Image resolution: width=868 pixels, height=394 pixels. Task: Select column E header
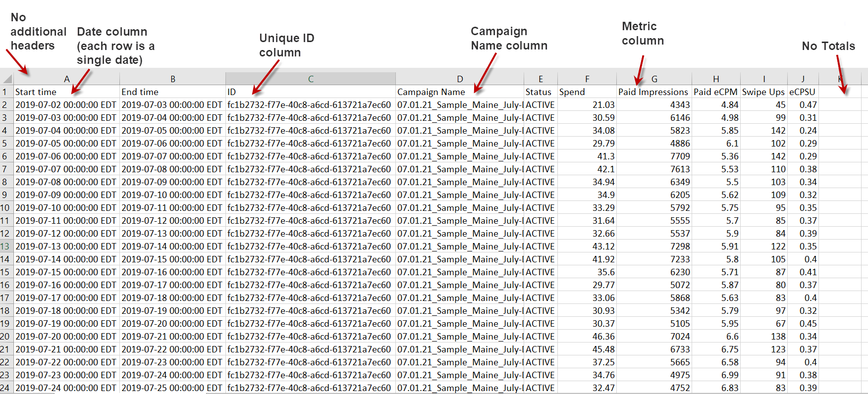541,79
